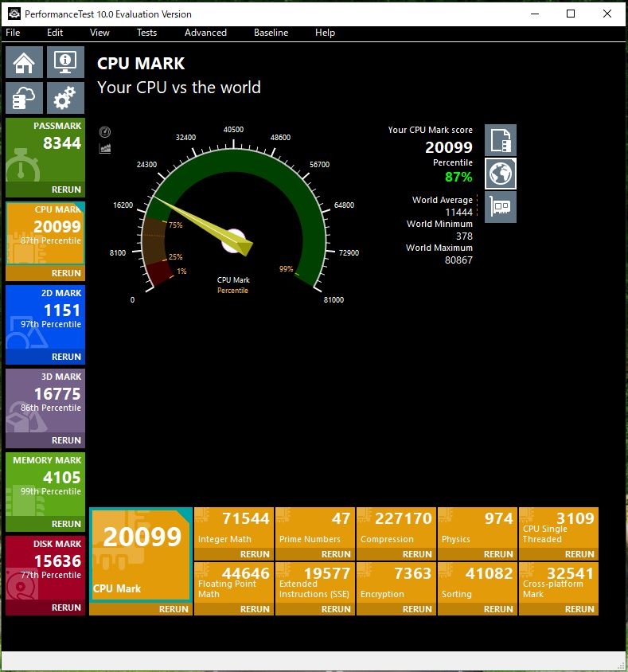Open the Edit menu

(x=55, y=33)
